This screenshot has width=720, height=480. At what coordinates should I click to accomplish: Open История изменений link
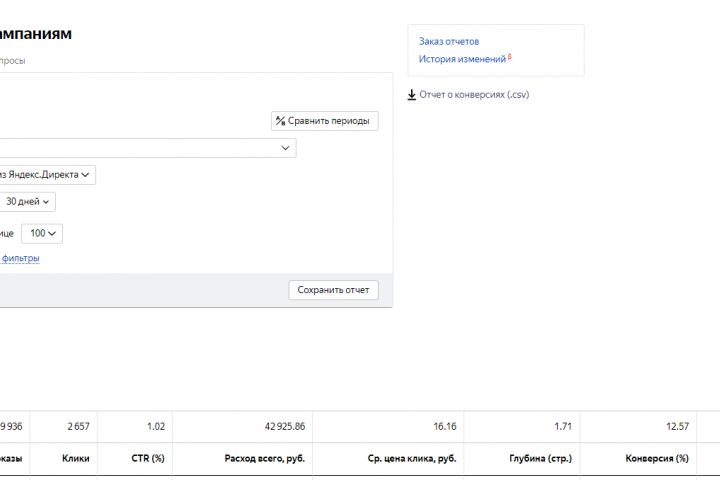pyautogui.click(x=462, y=59)
